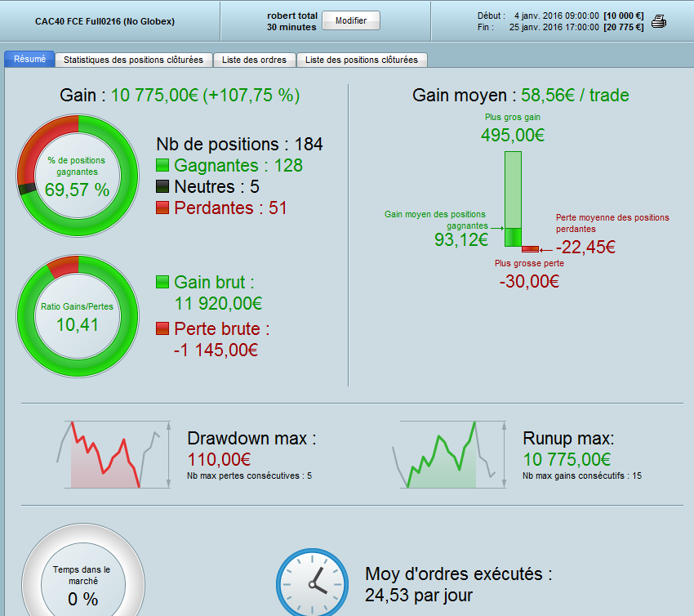Open the Liste des ordres tab
Screen dimensions: 694x616
254,60
